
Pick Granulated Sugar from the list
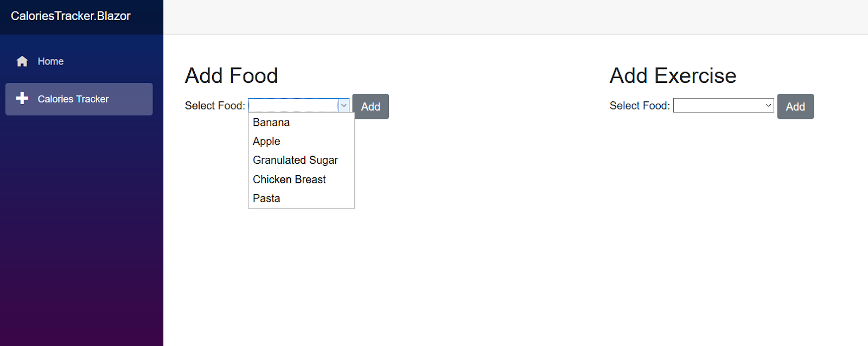(295, 161)
